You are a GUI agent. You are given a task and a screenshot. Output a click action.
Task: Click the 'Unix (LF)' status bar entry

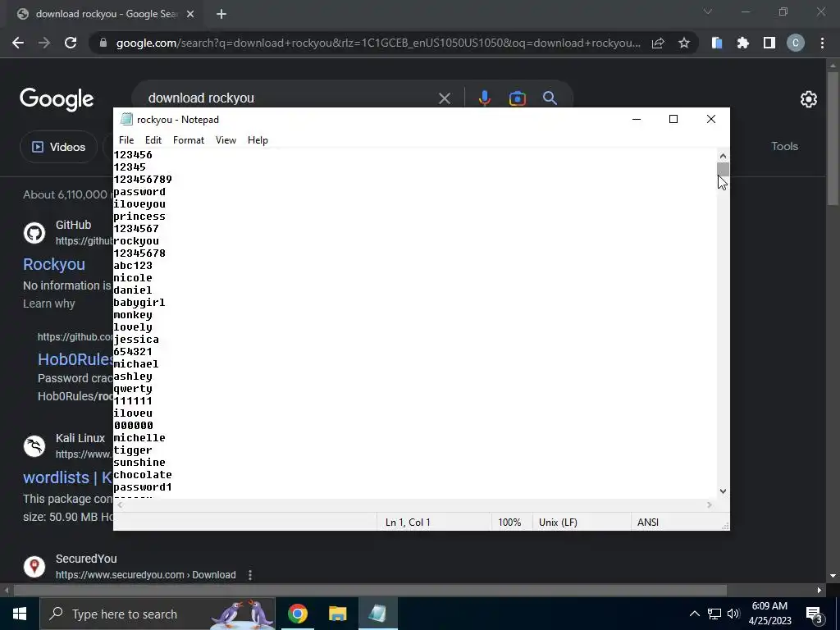click(x=558, y=523)
